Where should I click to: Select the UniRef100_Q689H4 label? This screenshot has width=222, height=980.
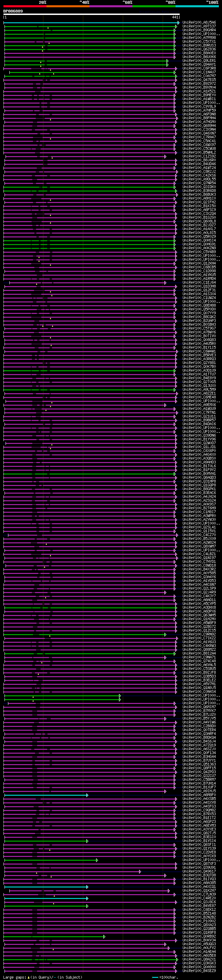click(x=199, y=126)
